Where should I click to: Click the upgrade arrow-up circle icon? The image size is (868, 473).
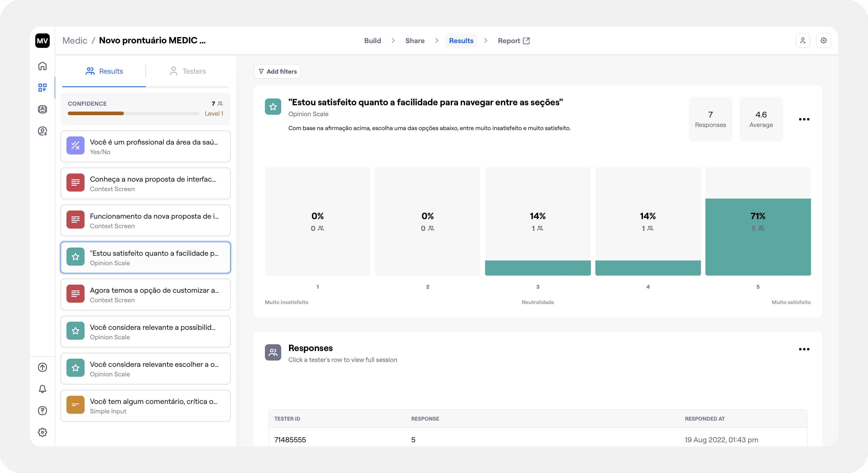pos(42,367)
